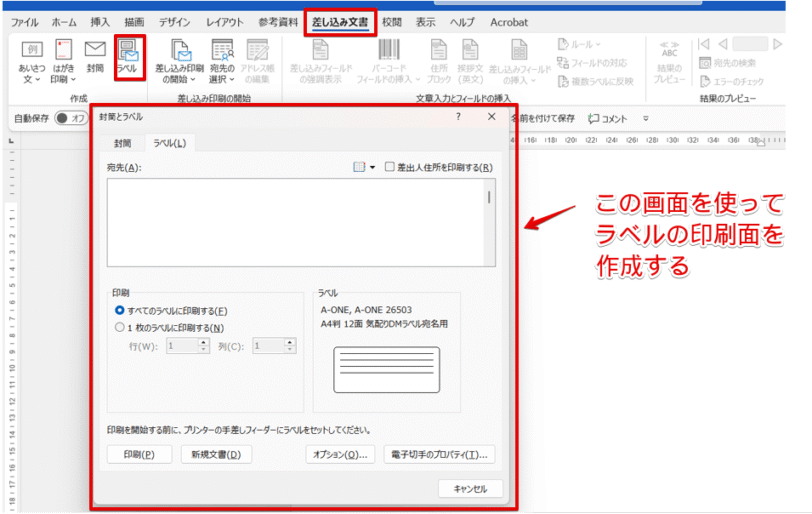Switch to the 校閲 ribbon tab
The height and width of the screenshot is (514, 812).
click(x=392, y=22)
